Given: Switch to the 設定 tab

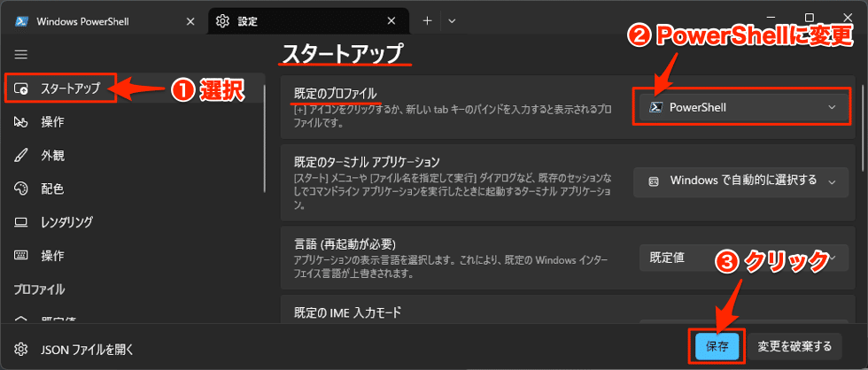Looking at the screenshot, I should [307, 21].
